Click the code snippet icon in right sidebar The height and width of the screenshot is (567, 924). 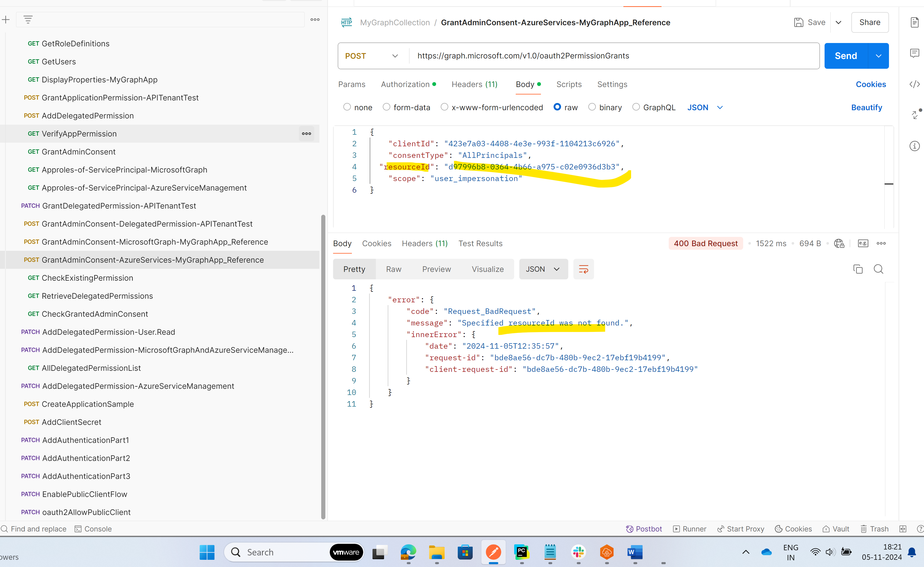914,84
